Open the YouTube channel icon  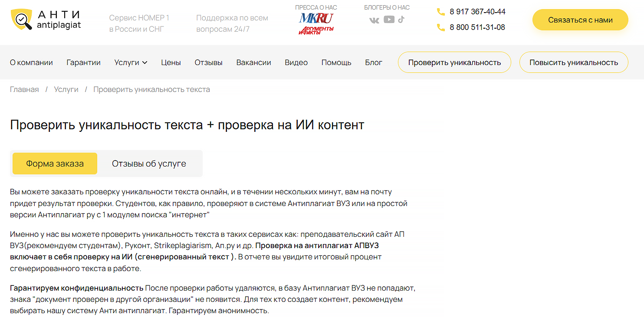tap(390, 19)
